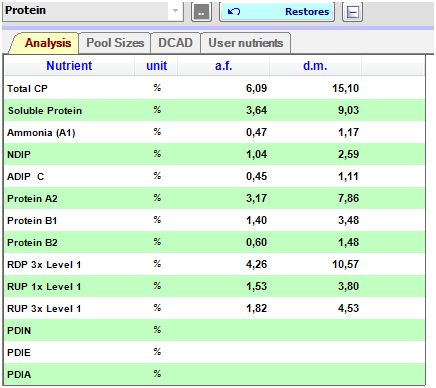Image resolution: width=436 pixels, height=388 pixels.
Task: Click the d.m. column header
Action: 315,66
